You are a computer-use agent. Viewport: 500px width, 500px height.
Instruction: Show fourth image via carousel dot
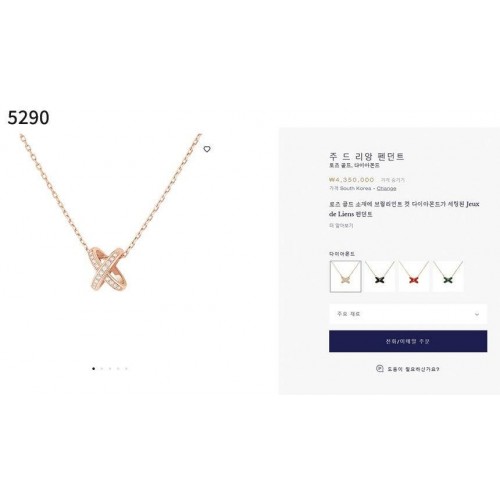(118, 369)
